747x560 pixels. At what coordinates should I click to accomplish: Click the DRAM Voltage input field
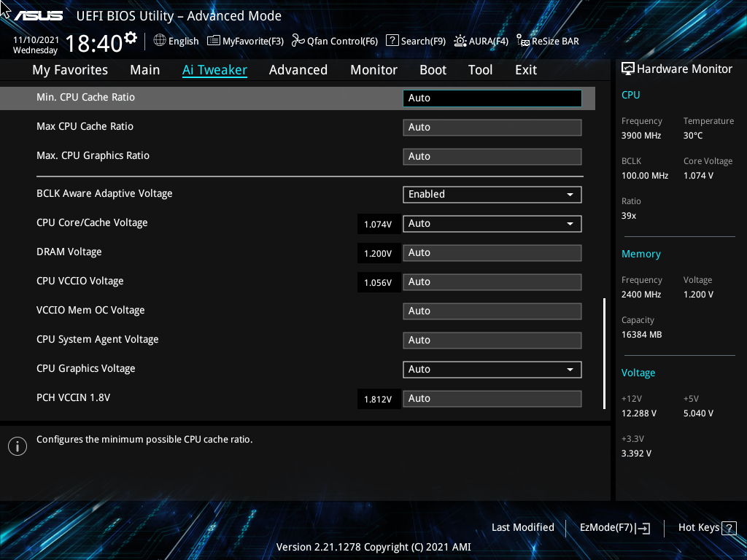(492, 252)
